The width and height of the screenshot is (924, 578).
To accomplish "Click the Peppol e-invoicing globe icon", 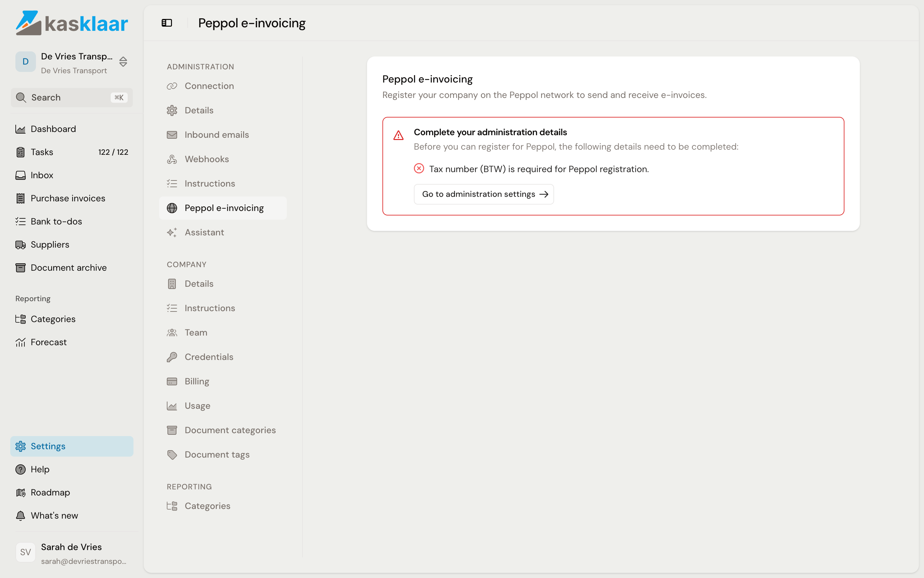I will point(172,208).
